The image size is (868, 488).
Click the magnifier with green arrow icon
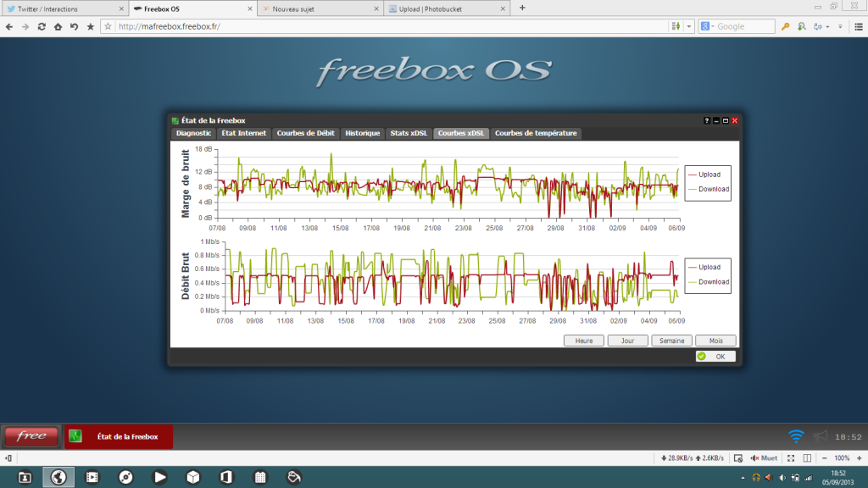[802, 26]
